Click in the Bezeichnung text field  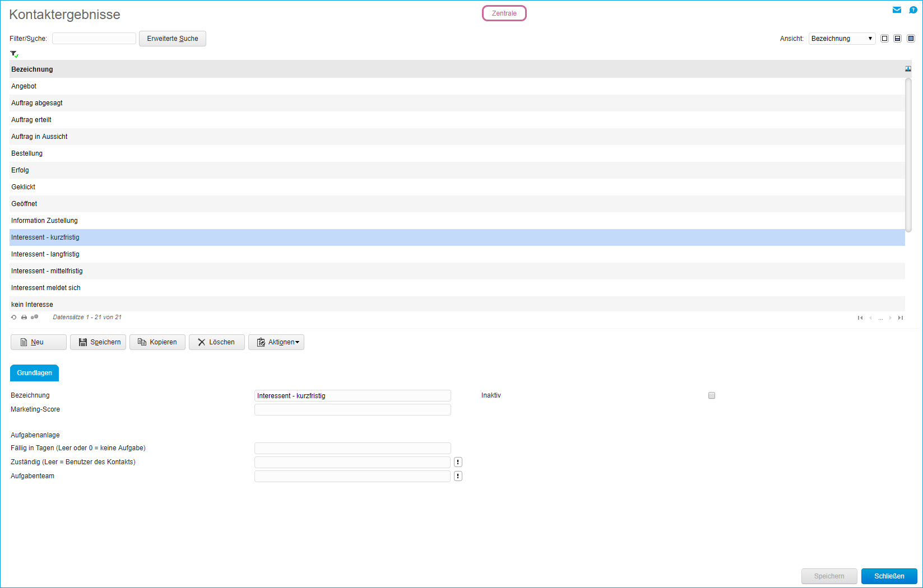click(352, 396)
